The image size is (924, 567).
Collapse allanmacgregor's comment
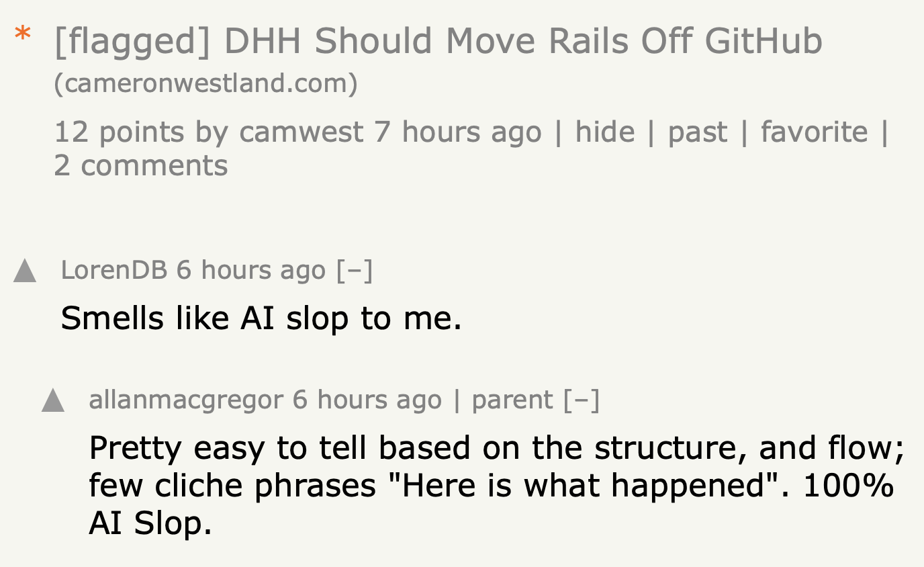[x=581, y=399]
